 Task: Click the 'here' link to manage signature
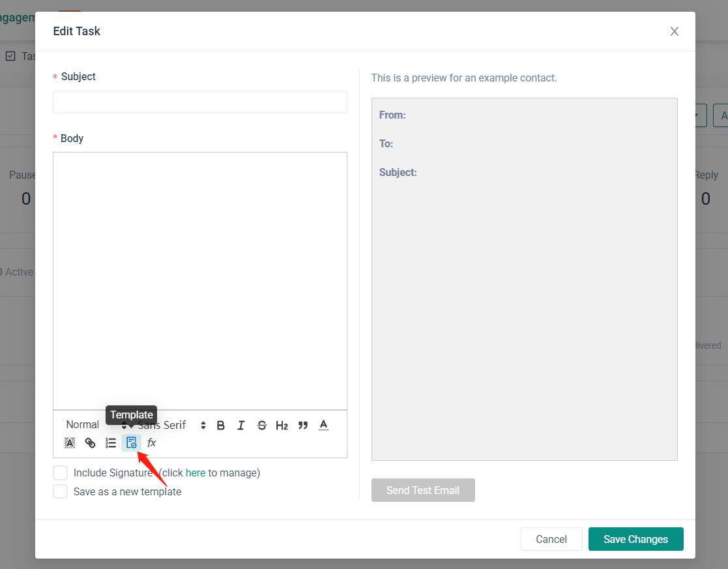click(196, 473)
